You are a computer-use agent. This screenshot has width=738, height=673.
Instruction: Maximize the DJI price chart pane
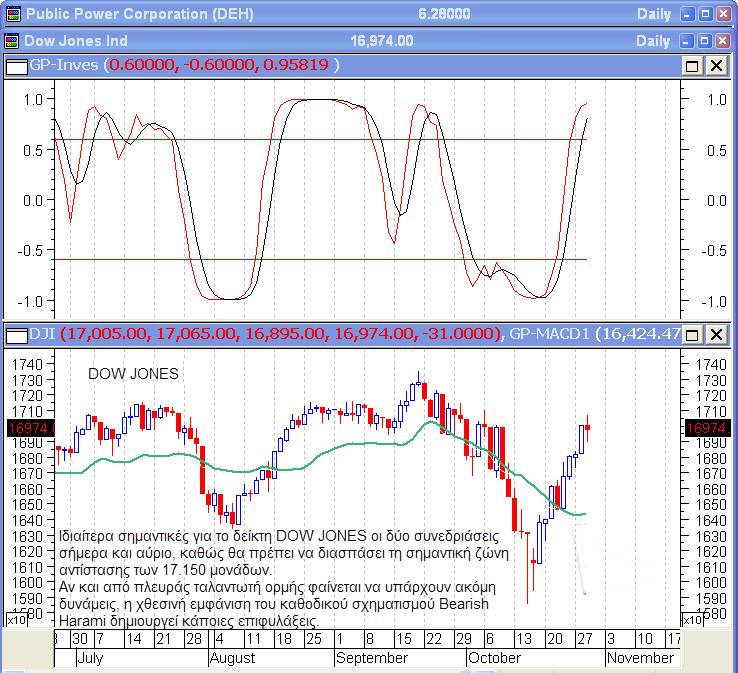692,334
